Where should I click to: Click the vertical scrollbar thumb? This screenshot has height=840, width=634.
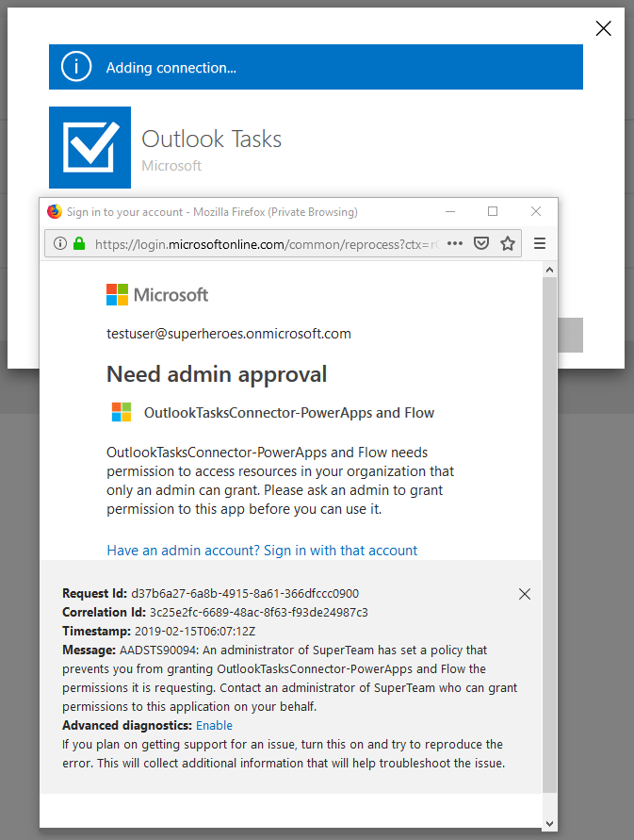click(549, 535)
